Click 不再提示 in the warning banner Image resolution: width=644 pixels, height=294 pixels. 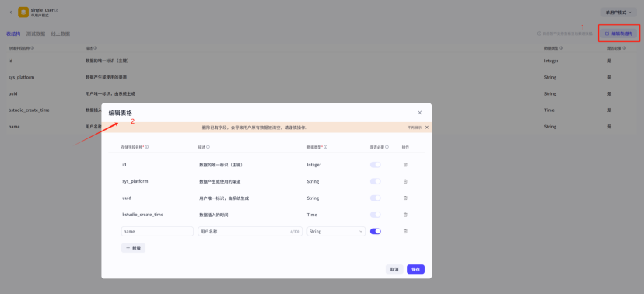coord(415,128)
